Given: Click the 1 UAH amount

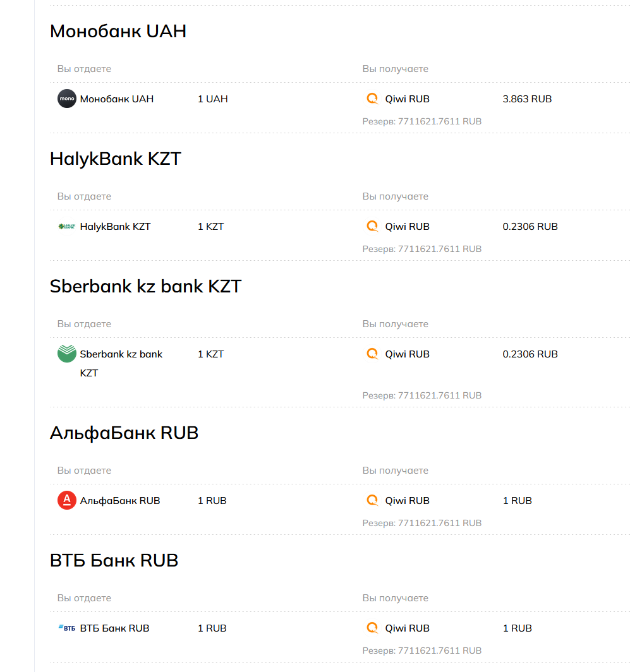Looking at the screenshot, I should pos(213,99).
